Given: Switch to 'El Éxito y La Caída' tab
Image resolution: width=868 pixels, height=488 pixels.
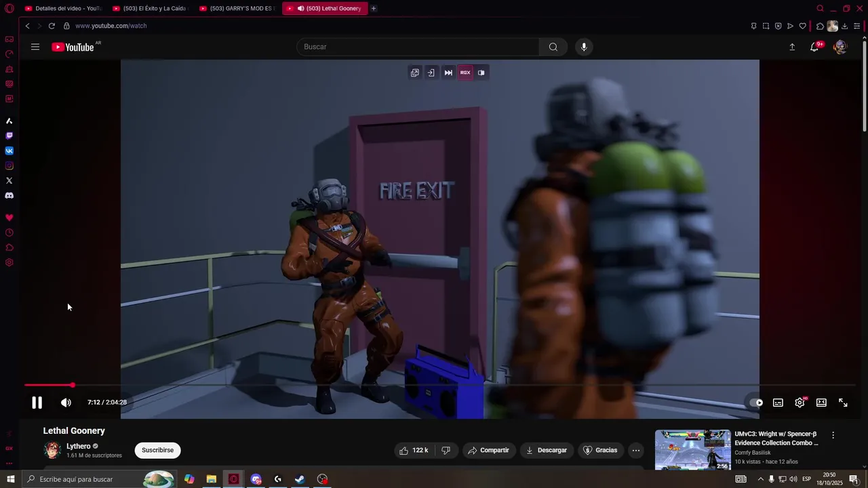Looking at the screenshot, I should tap(149, 9).
